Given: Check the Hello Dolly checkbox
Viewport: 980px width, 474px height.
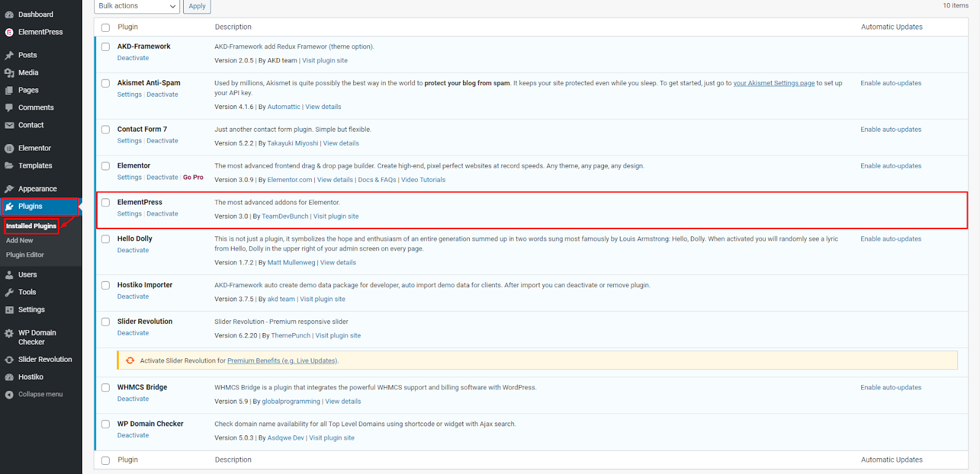Looking at the screenshot, I should point(105,239).
